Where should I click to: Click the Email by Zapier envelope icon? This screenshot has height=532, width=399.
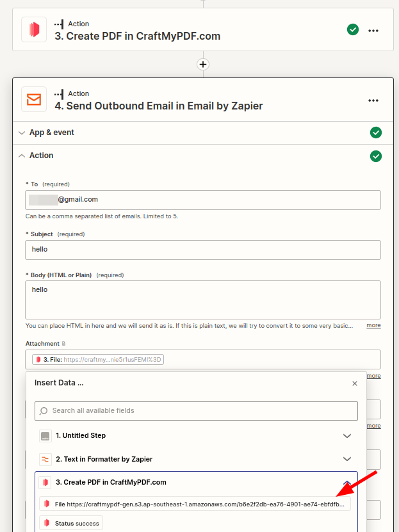coord(34,99)
